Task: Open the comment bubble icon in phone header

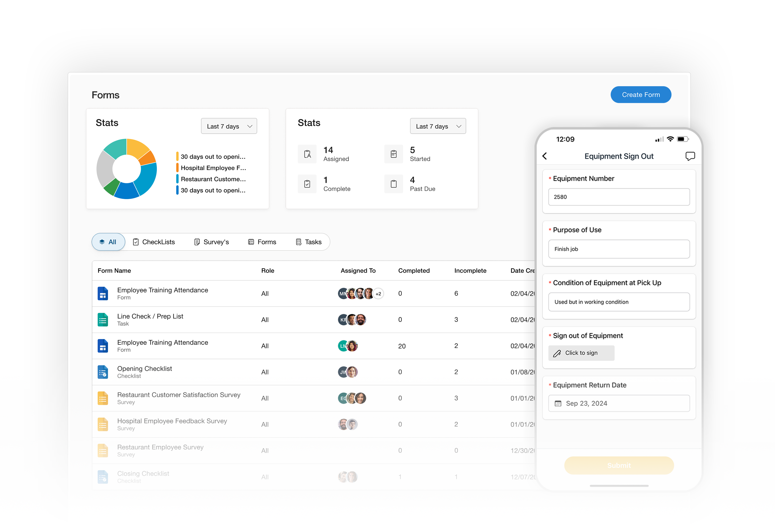Action: pos(690,156)
